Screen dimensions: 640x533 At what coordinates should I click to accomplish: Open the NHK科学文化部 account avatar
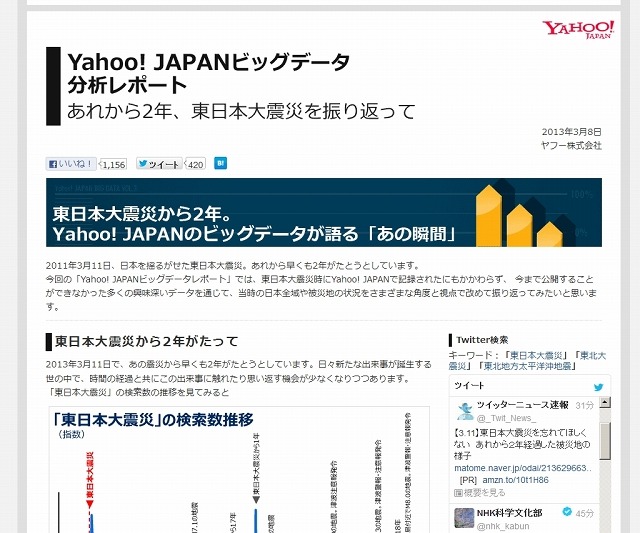point(464,518)
